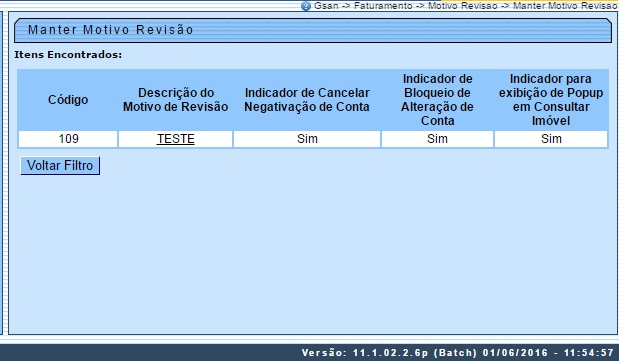This screenshot has height=361, width=619.
Task: Click Indicador para exibição de Popup header
Action: [x=551, y=100]
